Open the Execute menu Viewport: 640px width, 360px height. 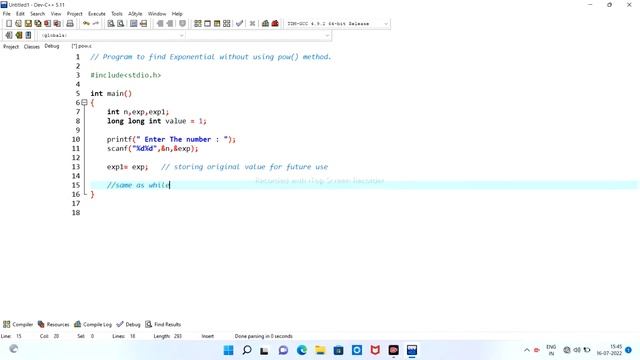(x=97, y=14)
